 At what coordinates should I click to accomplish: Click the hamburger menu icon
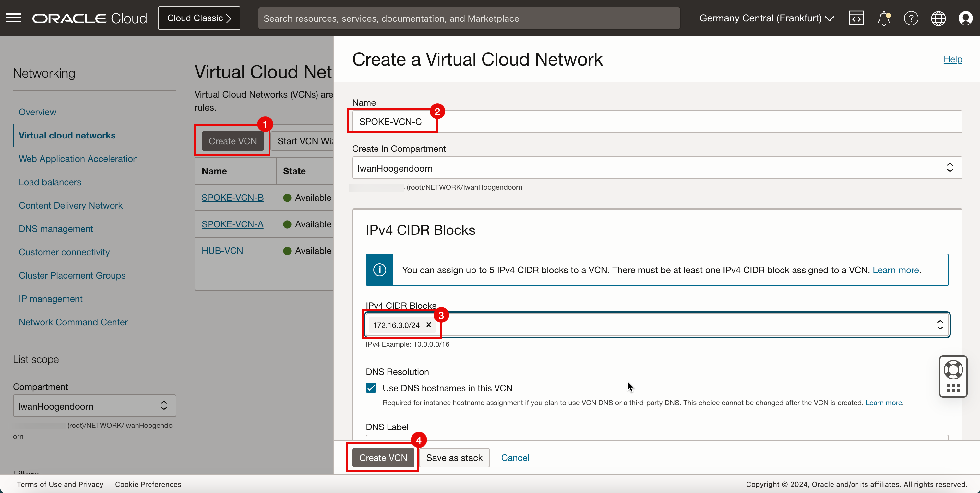14,18
